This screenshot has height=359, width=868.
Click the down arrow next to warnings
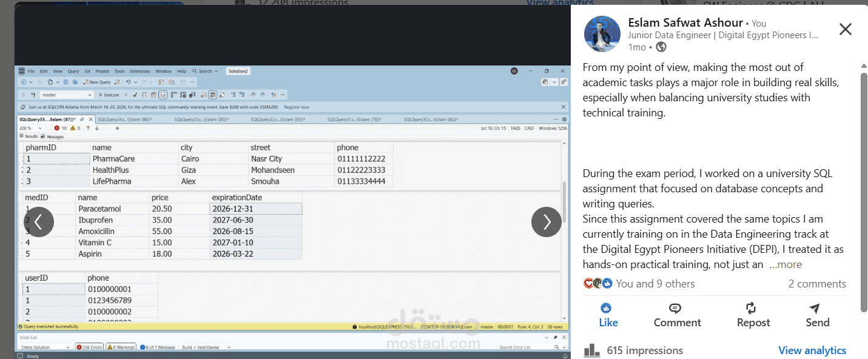97,128
